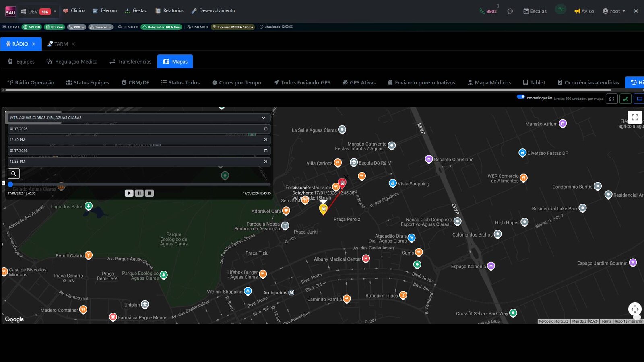Open the chat messages icon
644x362 pixels.
[x=510, y=11]
